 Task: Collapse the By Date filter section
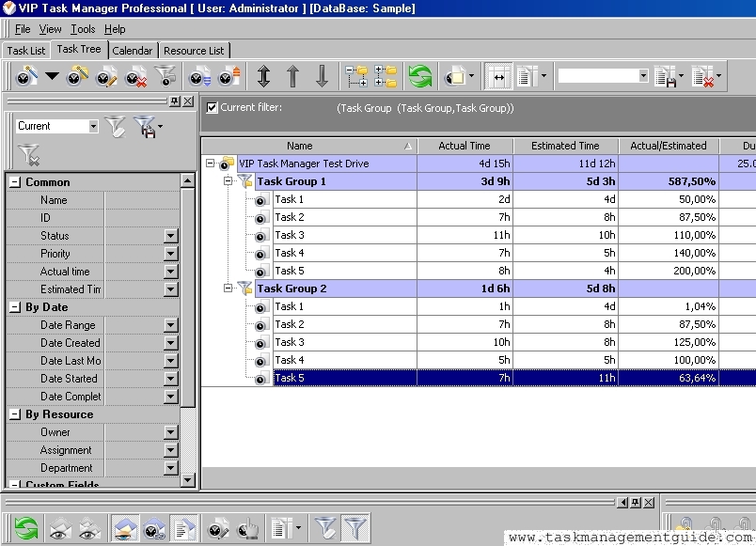pos(15,307)
